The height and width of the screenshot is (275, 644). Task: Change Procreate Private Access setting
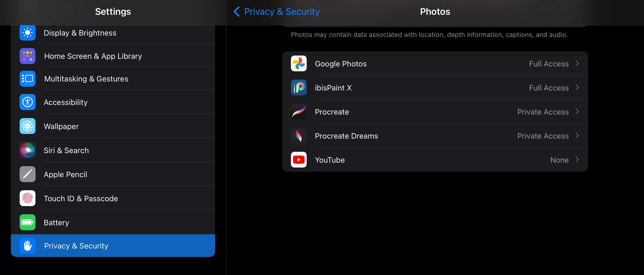click(x=543, y=112)
